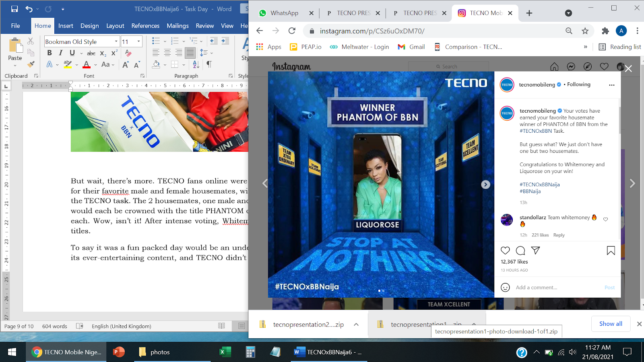
Task: Open a new Chrome tab
Action: [529, 13]
